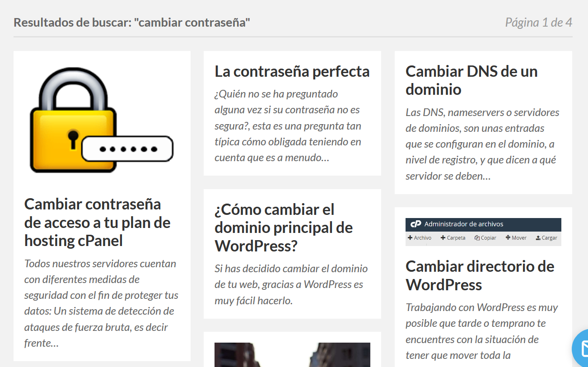Screen dimensions: 588x367
Task: Open the blue floating contact widget
Action: tap(580, 349)
